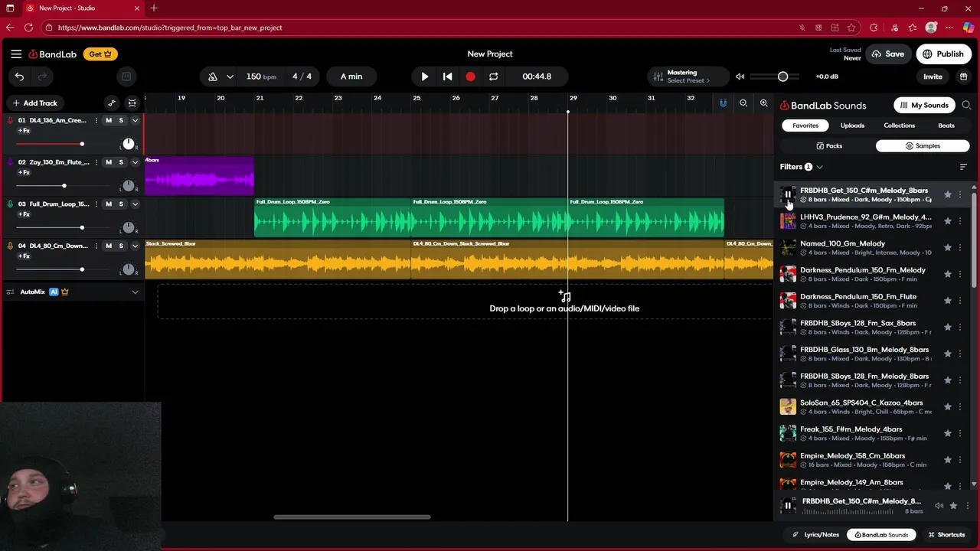Click the Add Track button
The height and width of the screenshot is (551, 980).
click(34, 103)
